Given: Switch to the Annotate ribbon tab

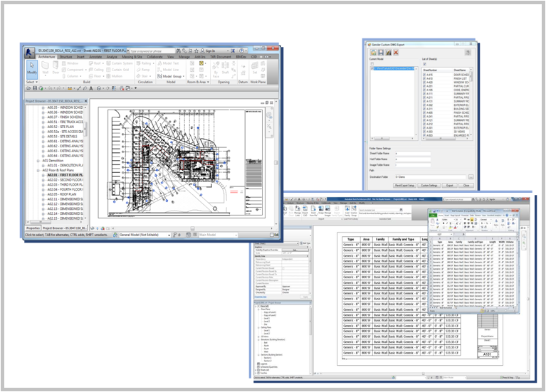Looking at the screenshot, I should [x=95, y=57].
